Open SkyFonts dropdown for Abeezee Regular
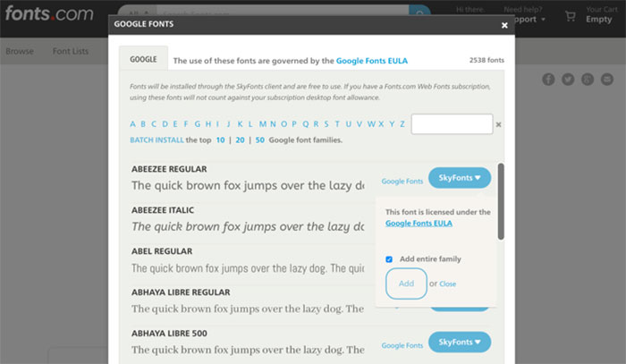This screenshot has width=626, height=364. pyautogui.click(x=460, y=178)
